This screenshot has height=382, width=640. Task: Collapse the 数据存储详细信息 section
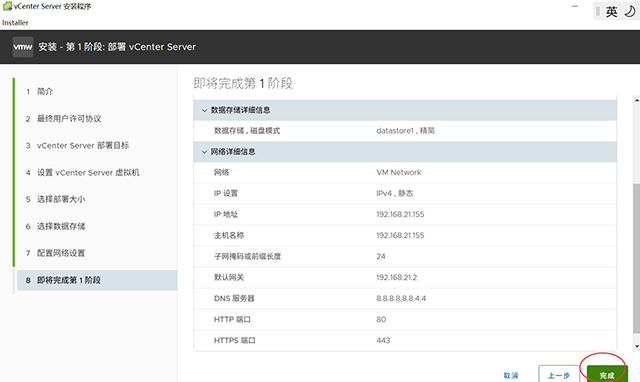(x=204, y=110)
